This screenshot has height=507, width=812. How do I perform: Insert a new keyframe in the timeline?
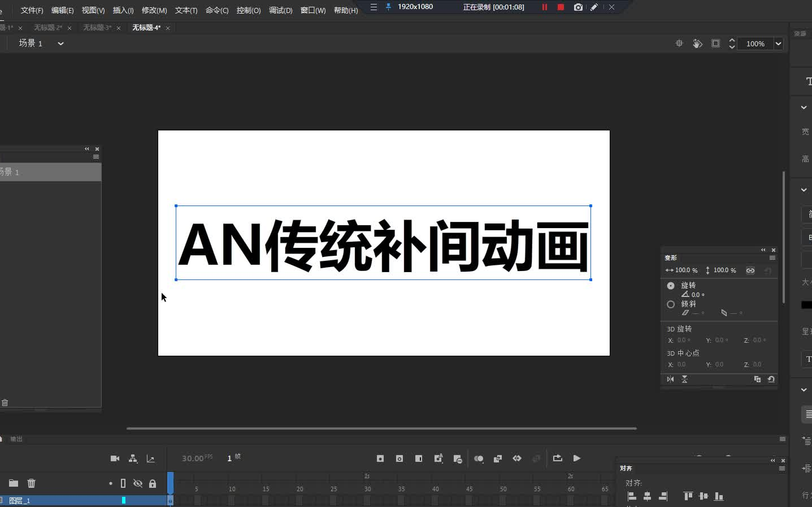(380, 458)
